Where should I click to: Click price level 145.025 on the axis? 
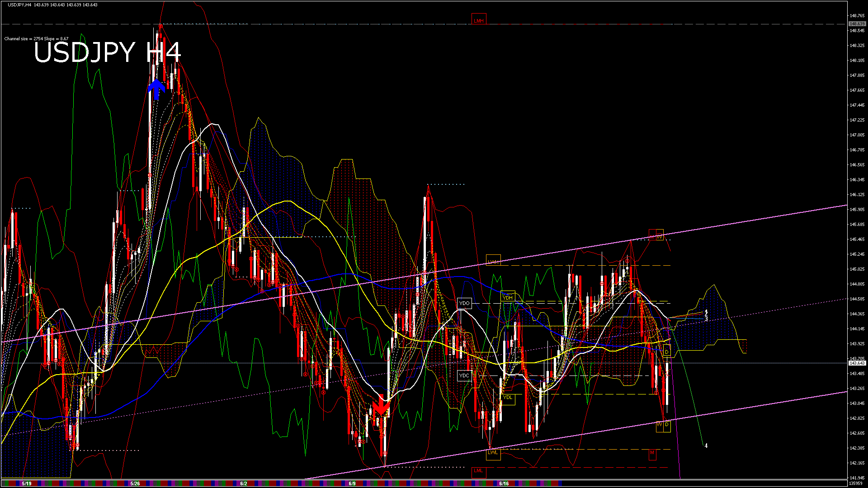857,269
